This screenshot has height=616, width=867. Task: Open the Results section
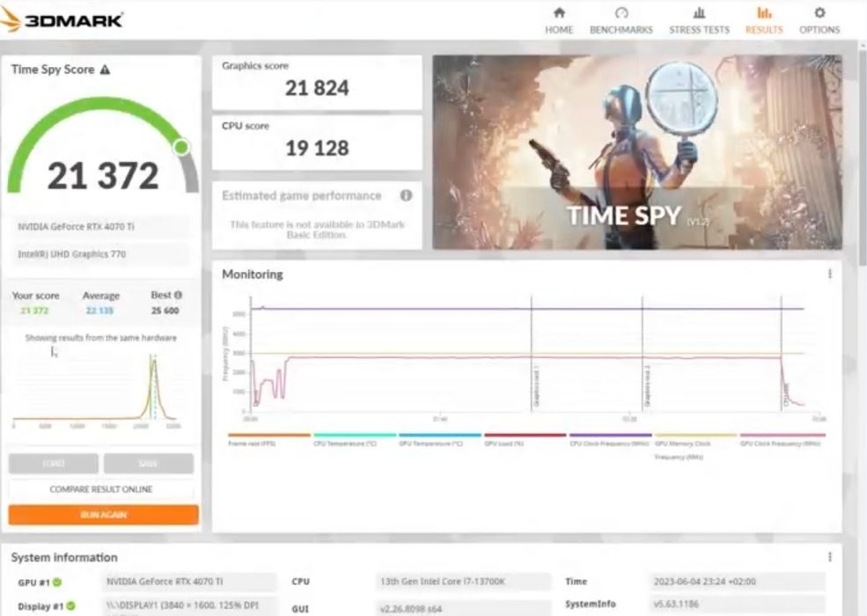coord(764,21)
